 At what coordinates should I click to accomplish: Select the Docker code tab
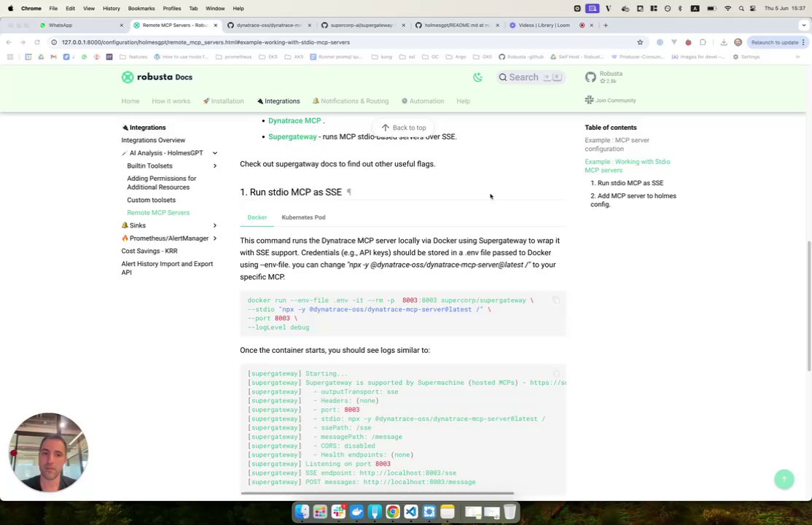coord(257,217)
